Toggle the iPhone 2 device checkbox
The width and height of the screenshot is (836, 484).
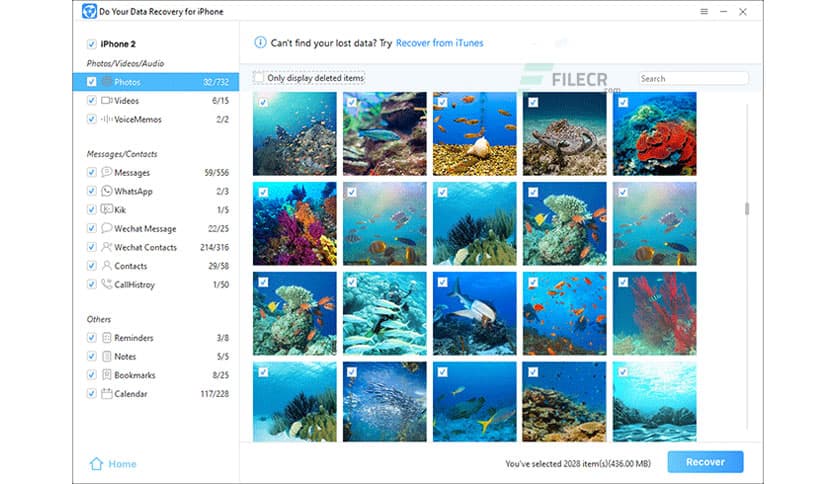(x=91, y=44)
